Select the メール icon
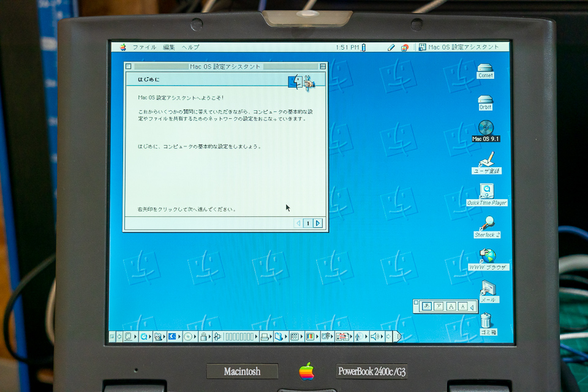 tap(488, 291)
